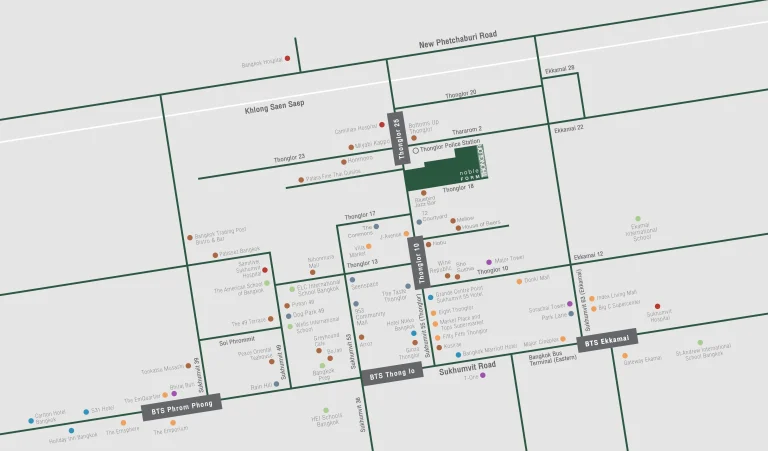Click the orange marker beside Major Cineplex

(563, 339)
